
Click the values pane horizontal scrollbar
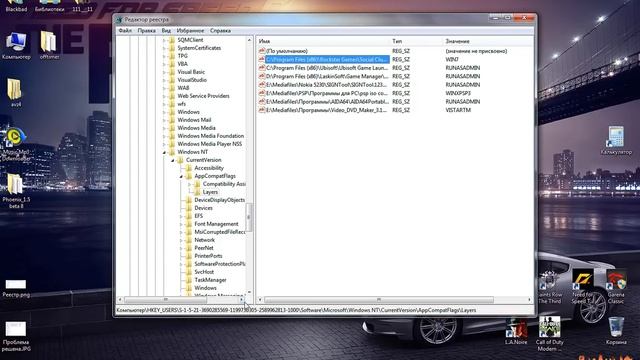[x=379, y=300]
